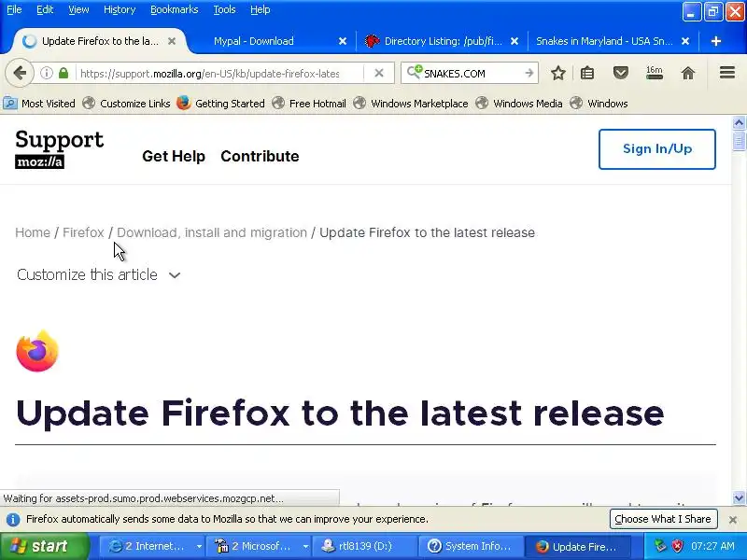747x560 pixels.
Task: Expand the 2 Microsoft taskbar group arrow
Action: [305, 546]
